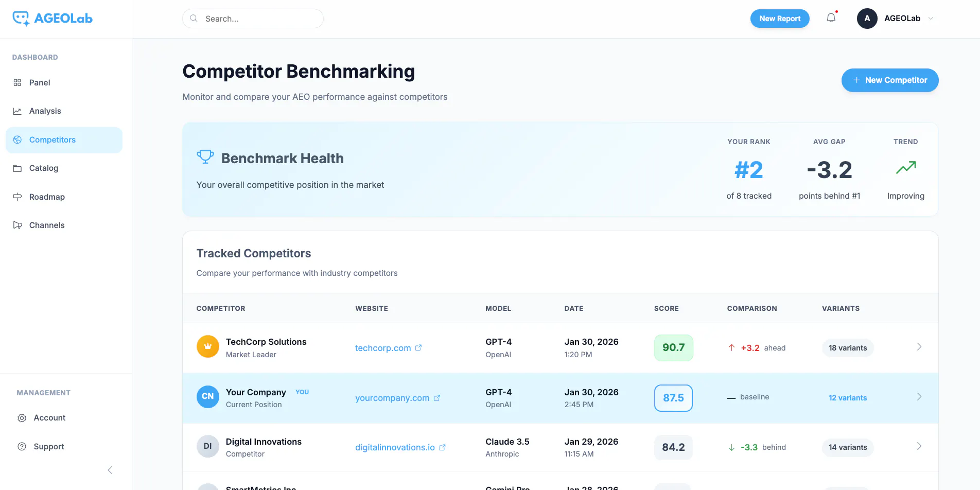Click the YOU tag beside Your Company

[302, 392]
